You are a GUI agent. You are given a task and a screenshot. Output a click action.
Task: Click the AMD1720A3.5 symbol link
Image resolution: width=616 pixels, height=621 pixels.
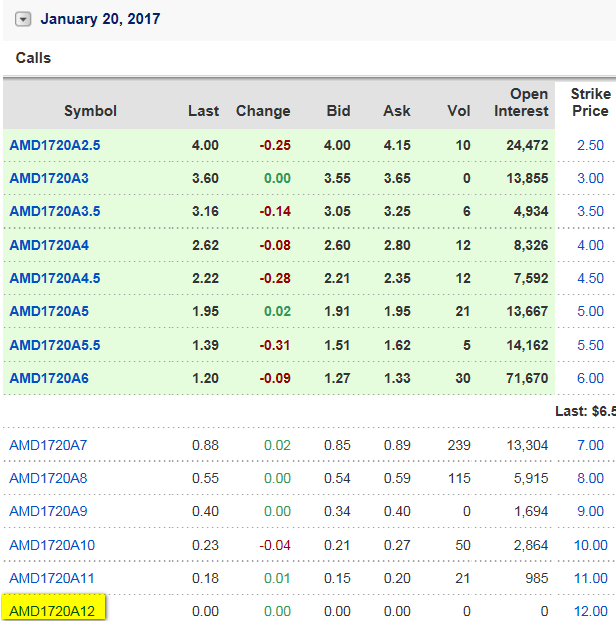tap(55, 211)
